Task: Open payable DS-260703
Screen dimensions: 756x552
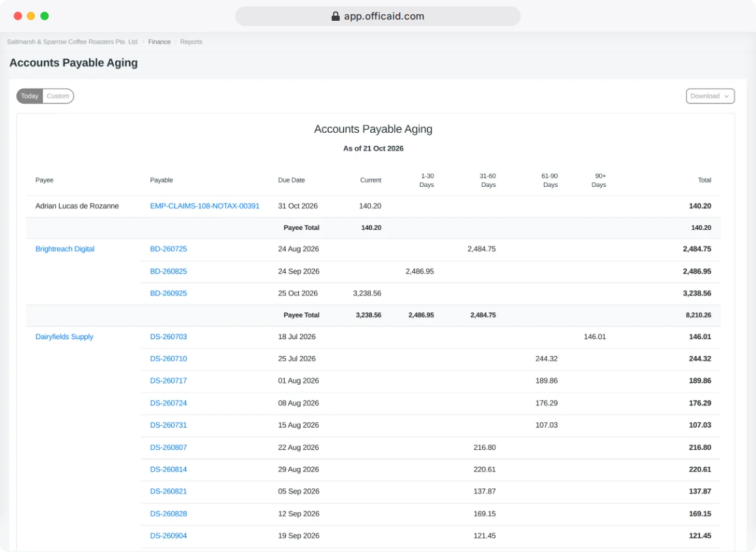Action: coord(169,337)
